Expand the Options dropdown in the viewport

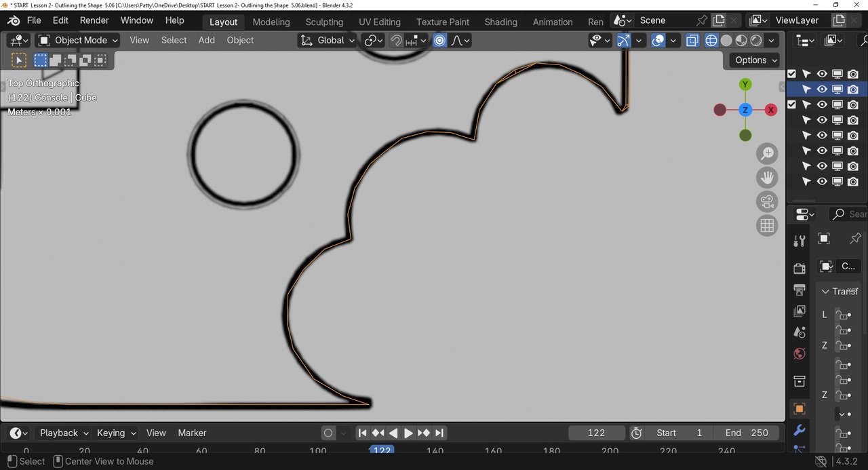coord(756,60)
